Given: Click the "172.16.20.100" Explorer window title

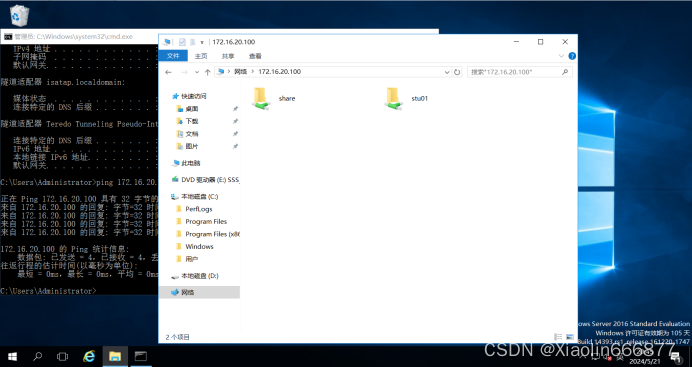Looking at the screenshot, I should [233, 42].
